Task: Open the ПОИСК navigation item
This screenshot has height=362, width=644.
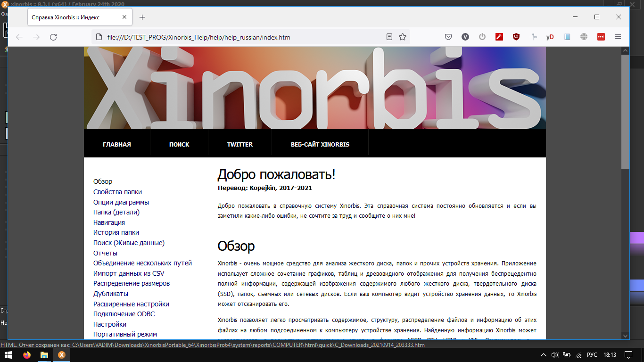Action: (179, 144)
